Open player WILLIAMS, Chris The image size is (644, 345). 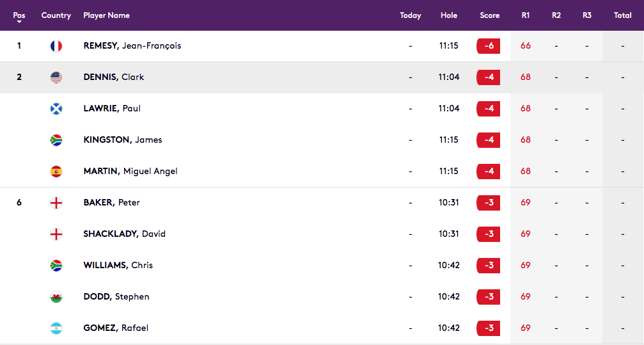tap(118, 265)
